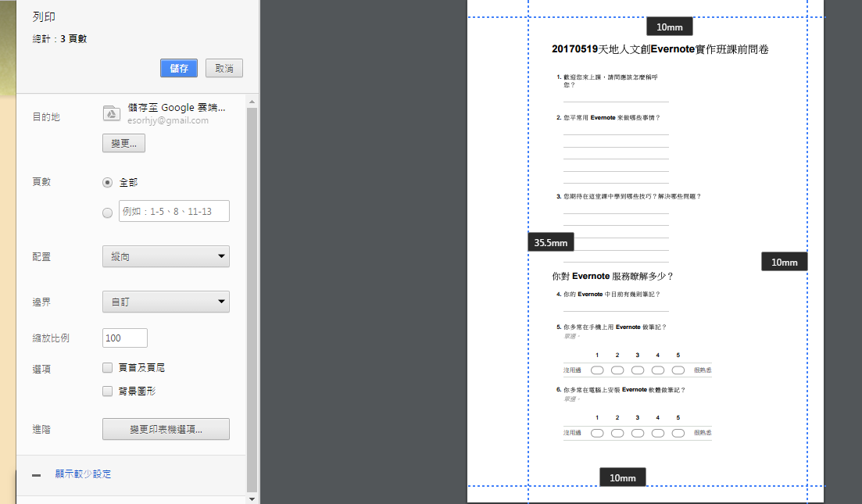Image resolution: width=862 pixels, height=504 pixels.
Task: Open the 邊界 margins dropdown showing 自訂
Action: [x=166, y=302]
